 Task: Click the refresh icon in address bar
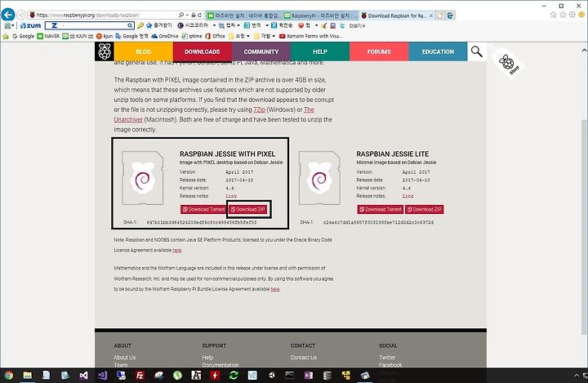200,15
